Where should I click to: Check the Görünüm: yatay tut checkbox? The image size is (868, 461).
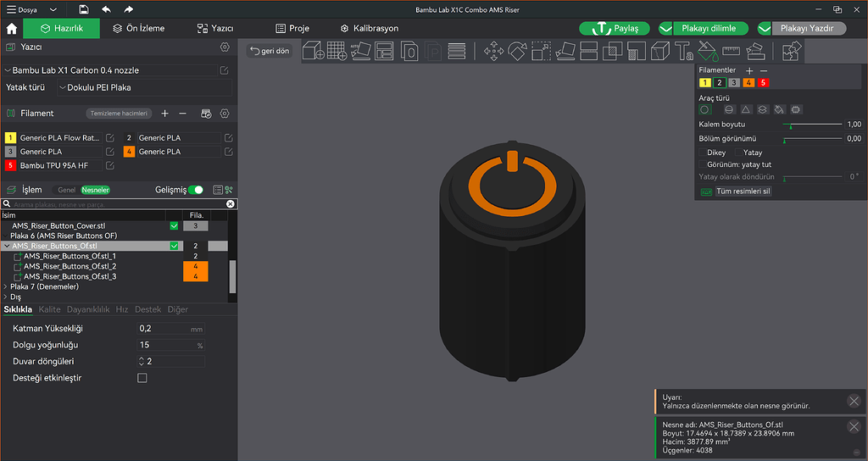[x=703, y=164]
